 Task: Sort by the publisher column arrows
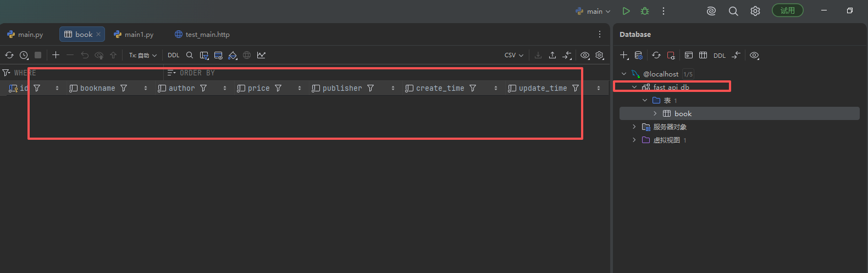coord(393,88)
